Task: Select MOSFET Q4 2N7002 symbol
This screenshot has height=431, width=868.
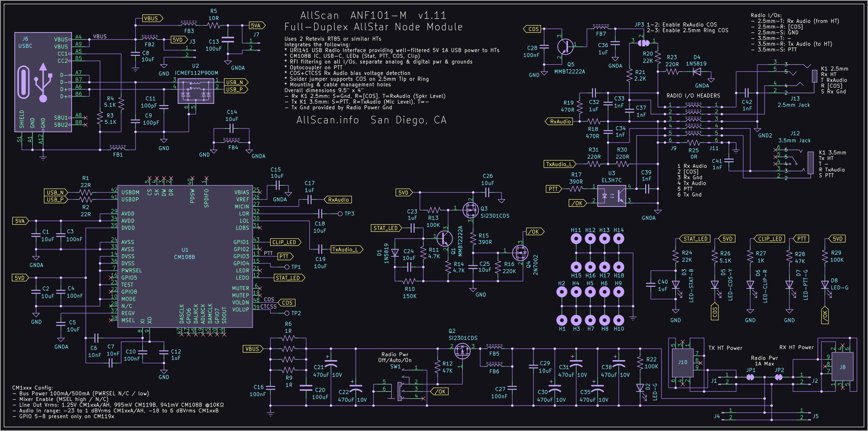Action: click(x=520, y=253)
